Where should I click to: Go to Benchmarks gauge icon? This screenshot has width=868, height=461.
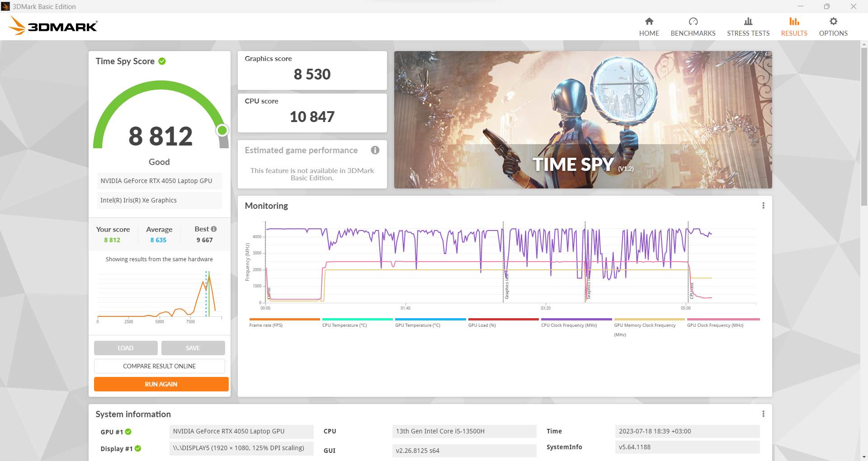[693, 22]
